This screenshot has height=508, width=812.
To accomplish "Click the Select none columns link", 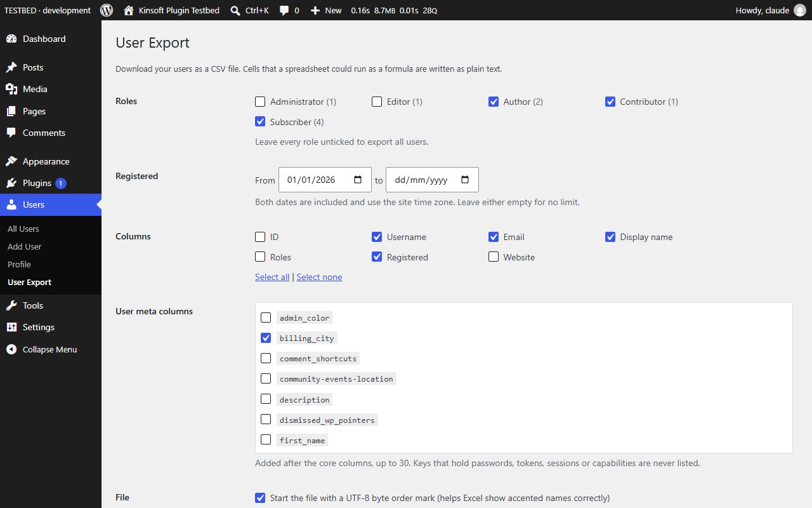I will tap(319, 277).
